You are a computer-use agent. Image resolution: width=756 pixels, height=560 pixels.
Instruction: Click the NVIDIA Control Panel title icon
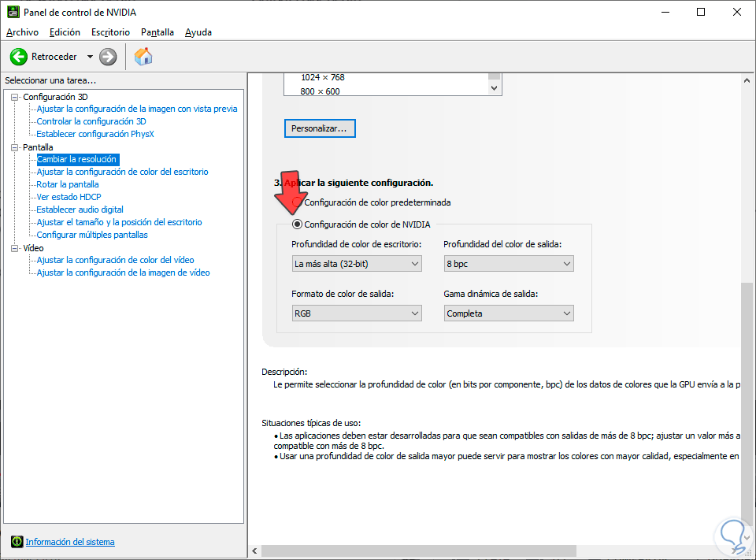click(13, 12)
